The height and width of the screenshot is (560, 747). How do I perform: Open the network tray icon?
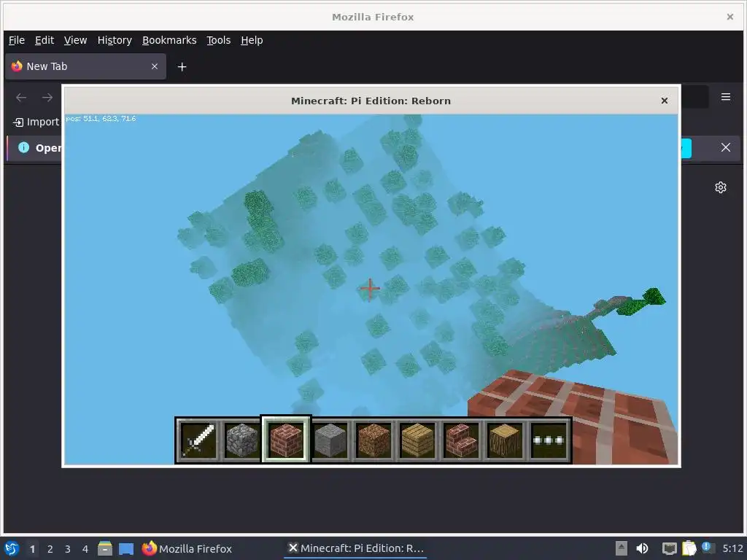(x=670, y=548)
